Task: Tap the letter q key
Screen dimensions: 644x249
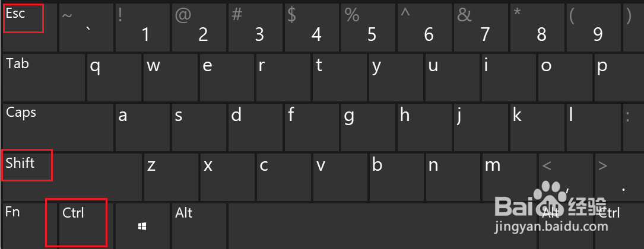Action: pyautogui.click(x=114, y=78)
